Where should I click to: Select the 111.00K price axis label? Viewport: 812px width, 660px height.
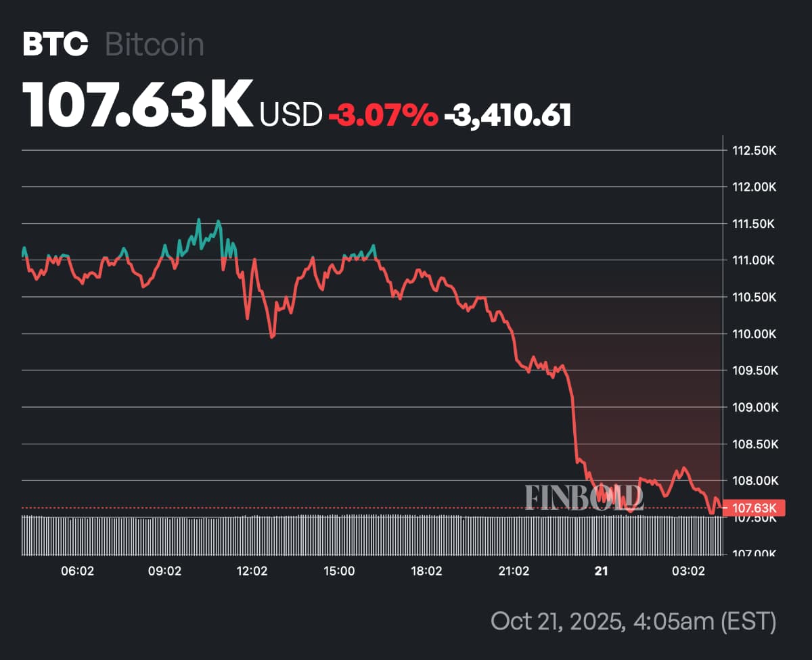(x=754, y=260)
